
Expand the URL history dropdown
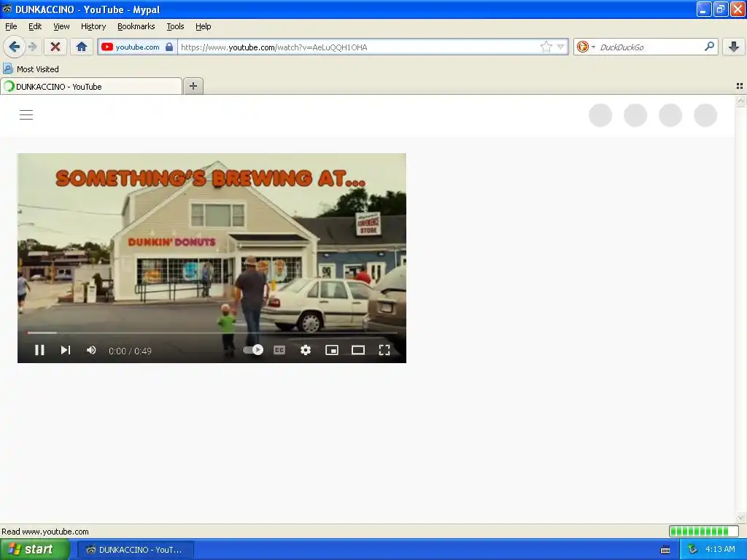click(x=561, y=47)
